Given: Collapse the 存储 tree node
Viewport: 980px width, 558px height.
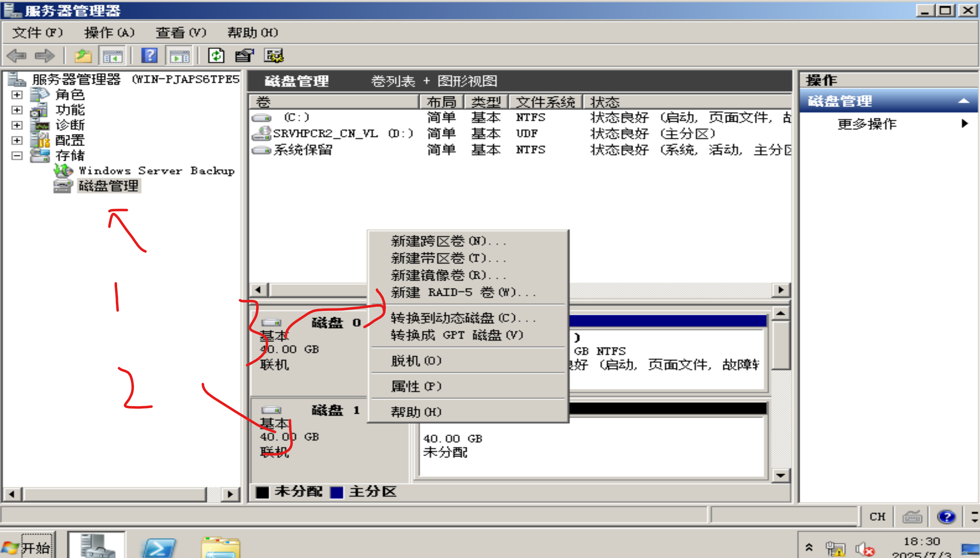Looking at the screenshot, I should pyautogui.click(x=17, y=156).
